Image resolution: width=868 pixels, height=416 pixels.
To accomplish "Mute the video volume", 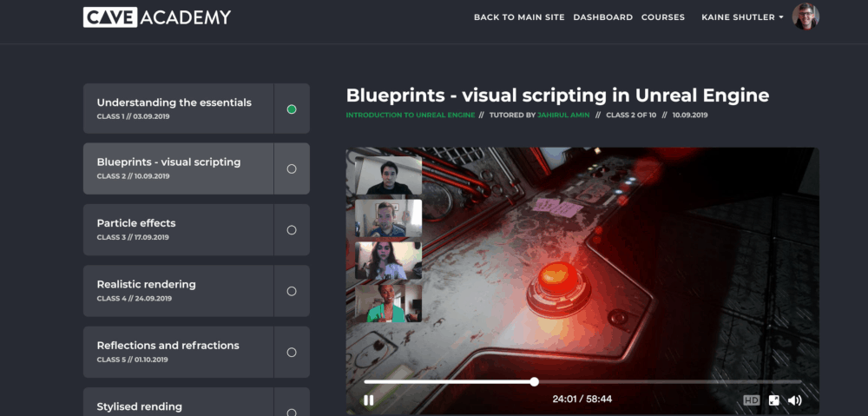I will point(794,400).
